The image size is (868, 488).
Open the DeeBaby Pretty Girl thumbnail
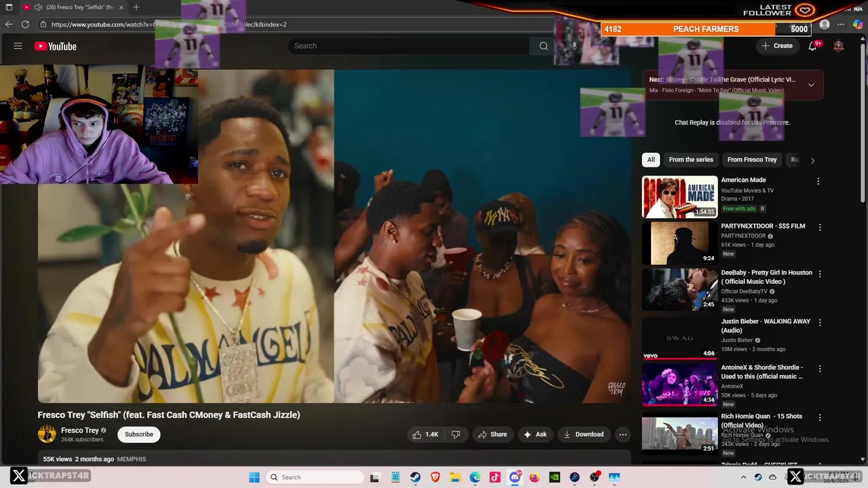679,289
